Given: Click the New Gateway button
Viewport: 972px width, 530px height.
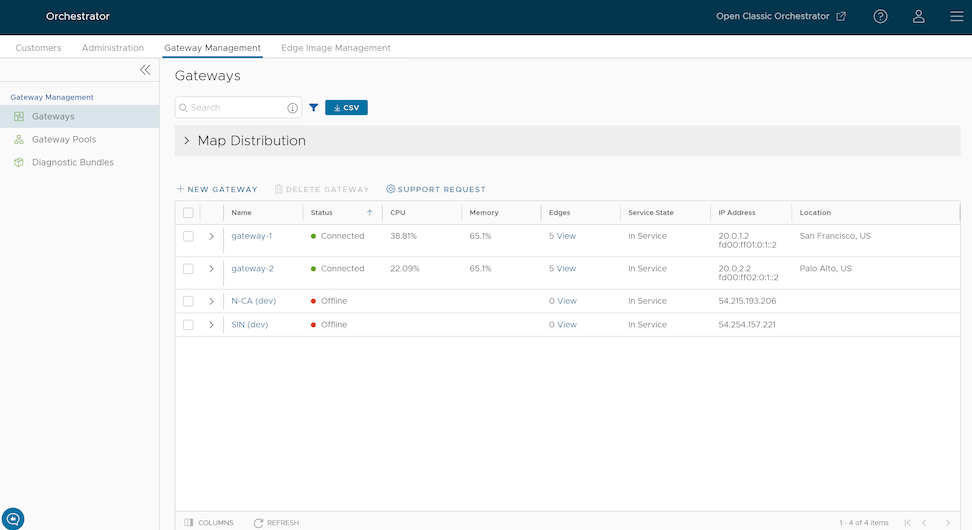Looking at the screenshot, I should click(x=217, y=189).
